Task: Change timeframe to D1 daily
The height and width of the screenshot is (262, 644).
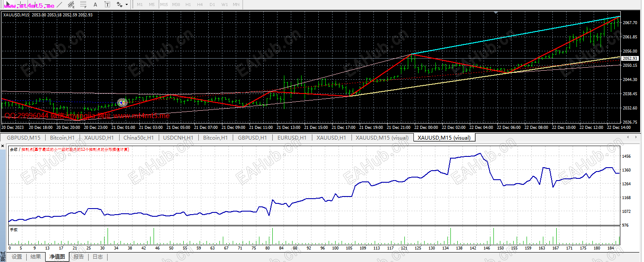Action: [x=212, y=4]
